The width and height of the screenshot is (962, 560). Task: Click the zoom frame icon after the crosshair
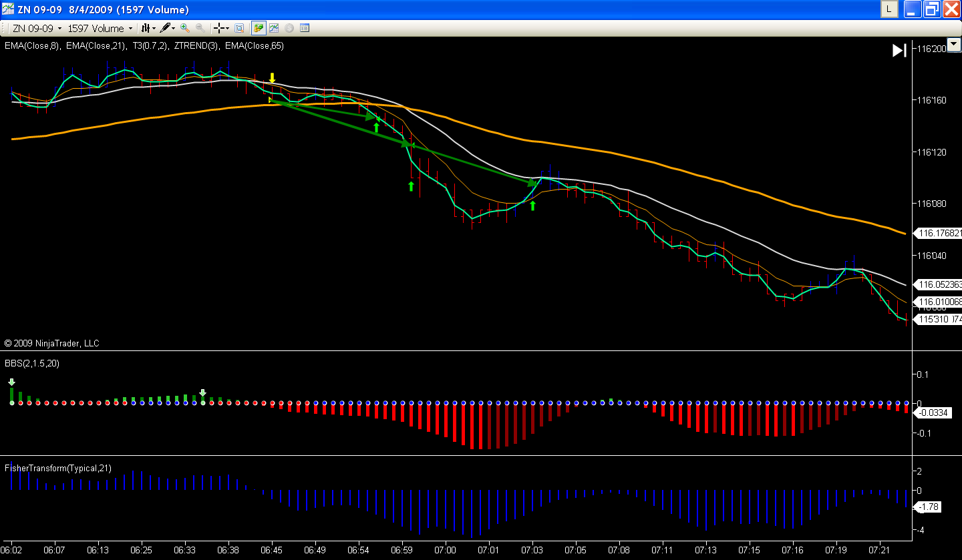click(238, 28)
